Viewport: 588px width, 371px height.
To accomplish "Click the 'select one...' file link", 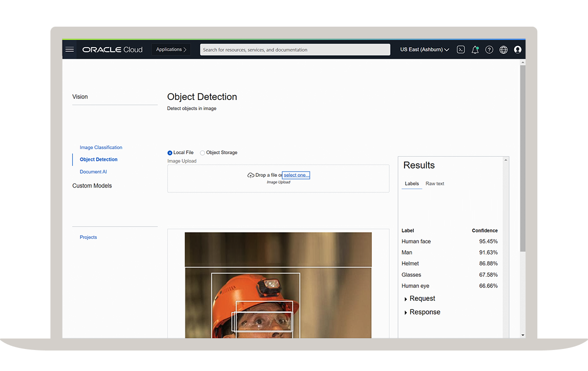I will [296, 175].
